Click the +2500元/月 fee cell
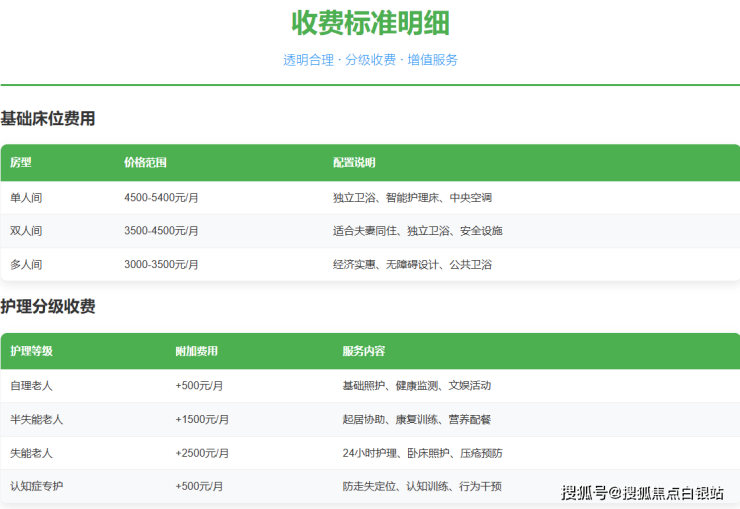 (x=202, y=453)
